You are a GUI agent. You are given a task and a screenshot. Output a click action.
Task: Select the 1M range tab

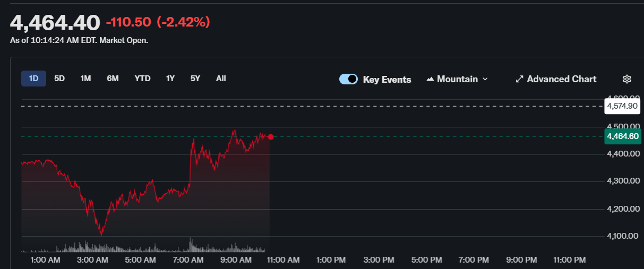pos(85,79)
